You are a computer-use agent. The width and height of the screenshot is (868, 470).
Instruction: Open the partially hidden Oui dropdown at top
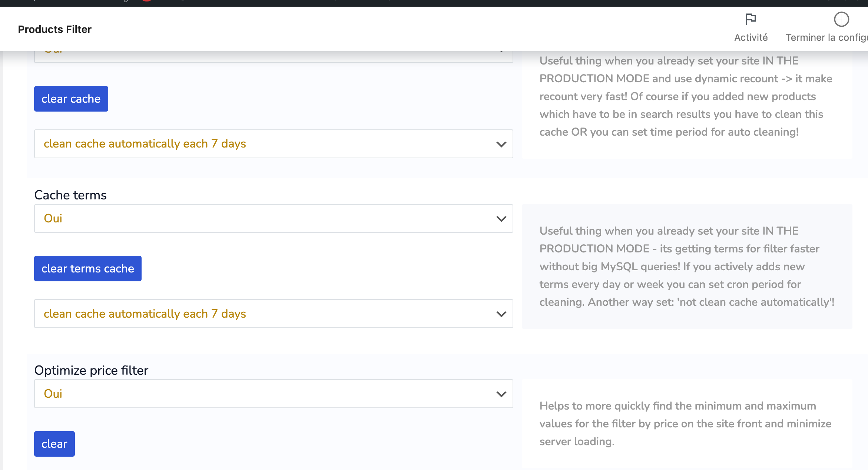click(x=273, y=56)
